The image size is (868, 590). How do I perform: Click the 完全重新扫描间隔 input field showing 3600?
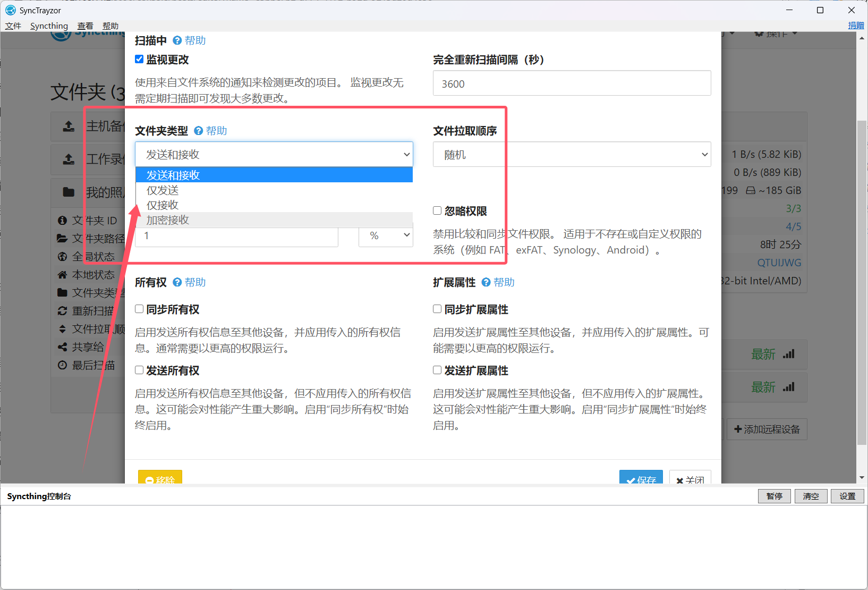click(x=572, y=83)
